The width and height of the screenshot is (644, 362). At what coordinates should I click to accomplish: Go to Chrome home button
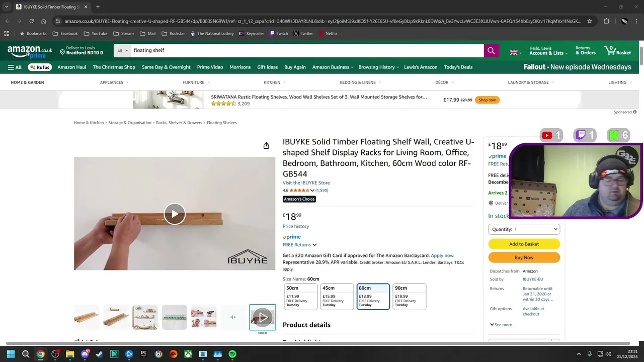tap(44, 21)
